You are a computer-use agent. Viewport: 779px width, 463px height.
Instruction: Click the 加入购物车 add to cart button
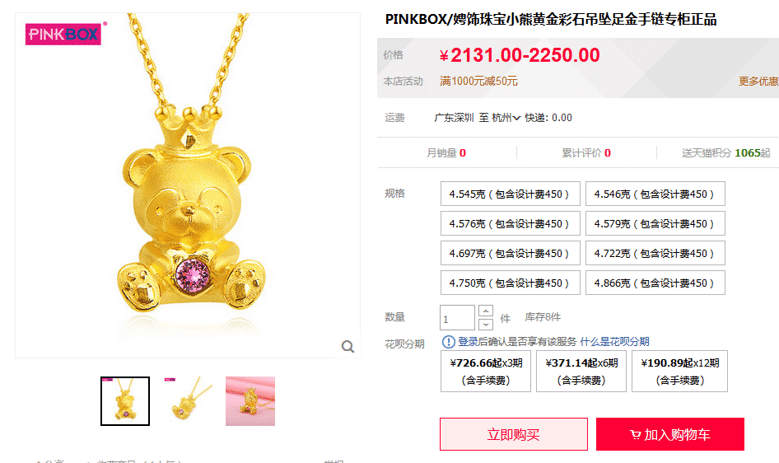click(x=670, y=434)
